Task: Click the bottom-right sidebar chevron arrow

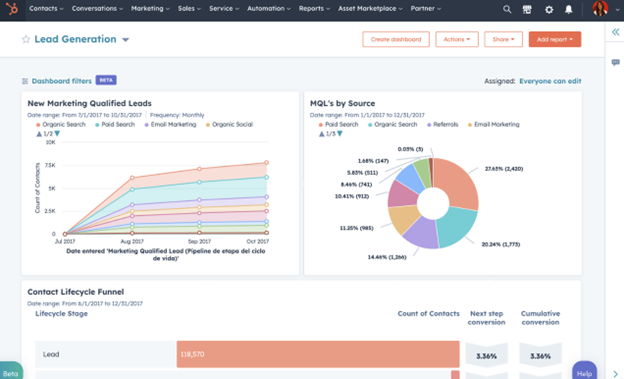Action: tap(615, 373)
